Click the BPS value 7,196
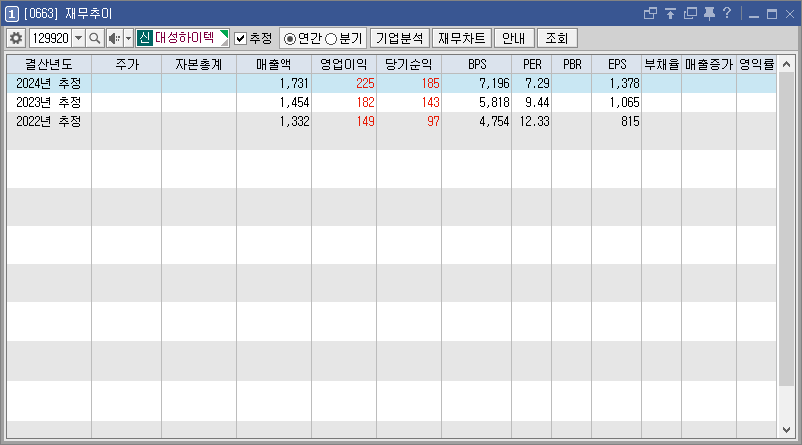 click(x=494, y=83)
